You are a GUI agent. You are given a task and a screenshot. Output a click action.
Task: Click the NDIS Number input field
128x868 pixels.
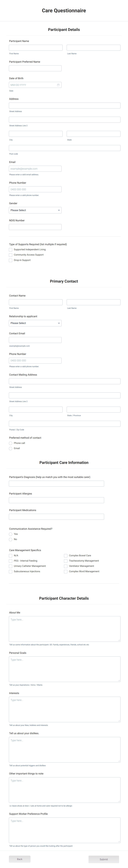[x=35, y=227]
